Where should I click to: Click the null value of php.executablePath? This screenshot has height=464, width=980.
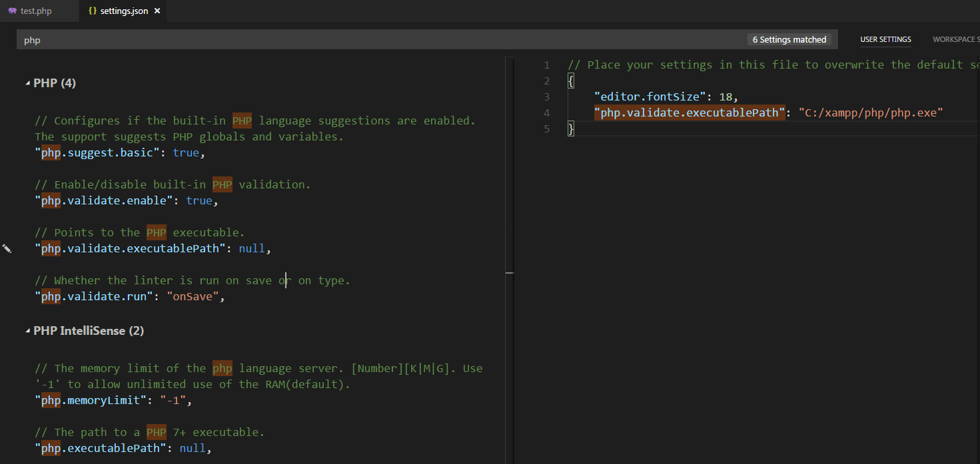pos(193,448)
